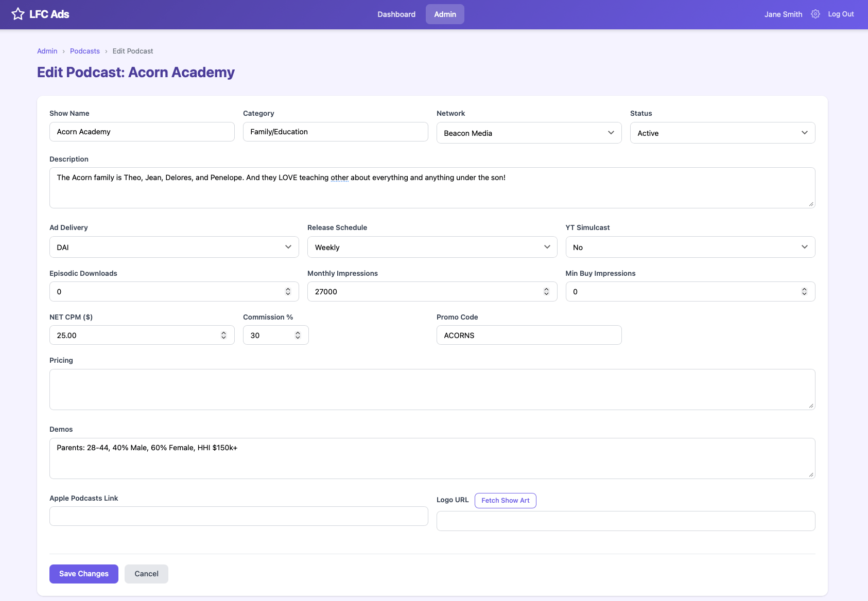Open the Podcasts breadcrumb link

coord(84,51)
